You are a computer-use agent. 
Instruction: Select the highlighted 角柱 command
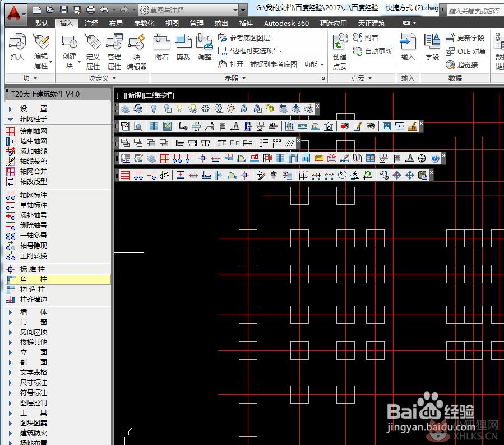(58, 279)
